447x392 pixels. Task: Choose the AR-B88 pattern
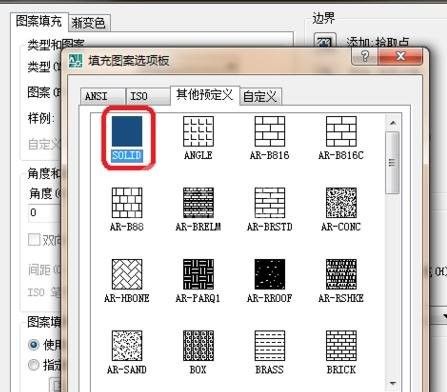point(127,203)
